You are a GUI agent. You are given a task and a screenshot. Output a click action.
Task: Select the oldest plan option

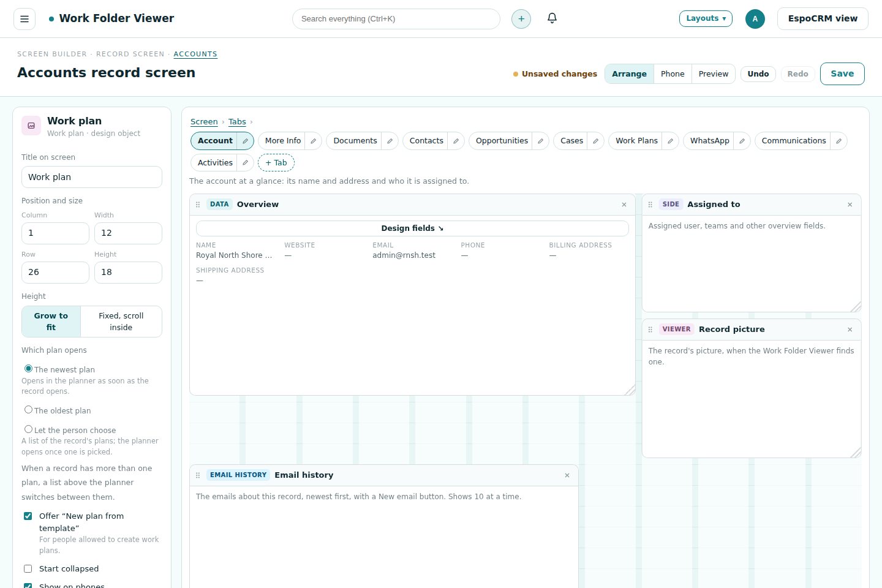pyautogui.click(x=28, y=410)
